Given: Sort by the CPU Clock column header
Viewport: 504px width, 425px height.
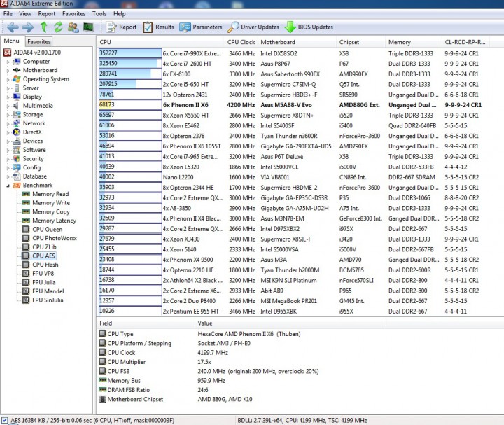Looking at the screenshot, I should (x=241, y=42).
